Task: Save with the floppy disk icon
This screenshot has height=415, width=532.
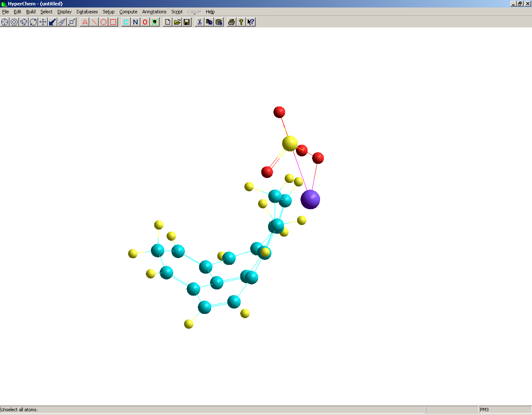Action: [187, 22]
